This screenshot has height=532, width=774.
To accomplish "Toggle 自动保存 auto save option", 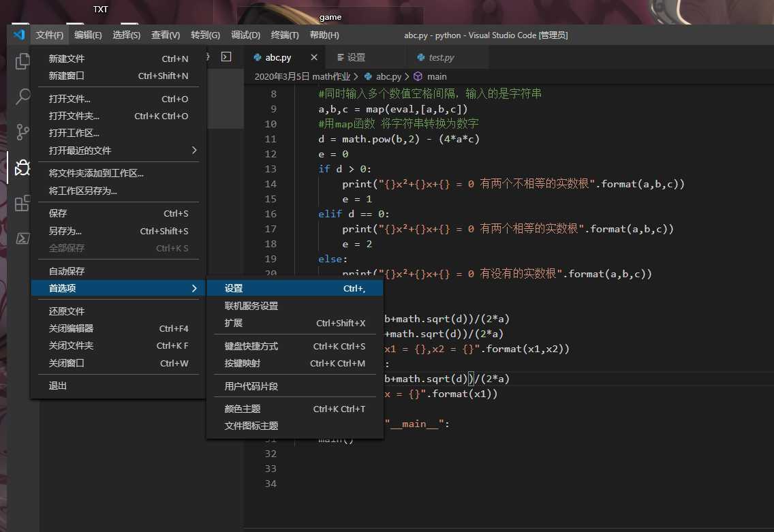I will pyautogui.click(x=67, y=271).
